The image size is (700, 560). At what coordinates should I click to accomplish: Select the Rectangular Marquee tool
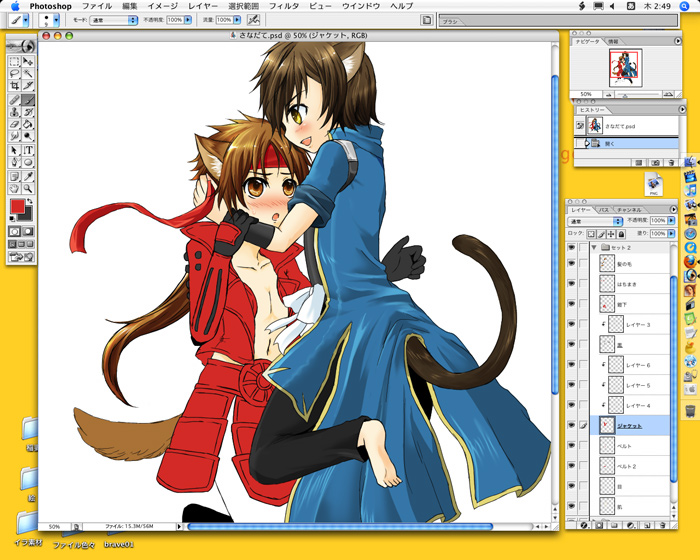[x=14, y=62]
